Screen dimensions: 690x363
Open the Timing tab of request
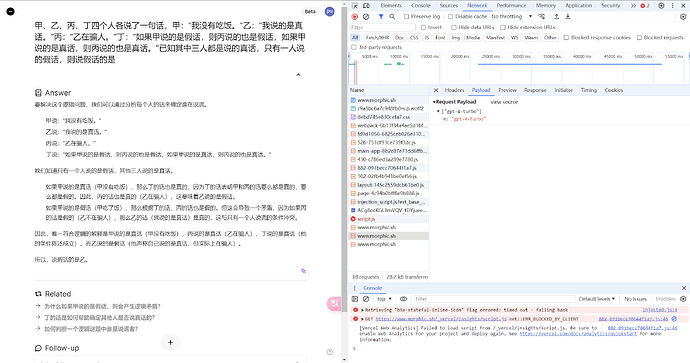click(589, 90)
